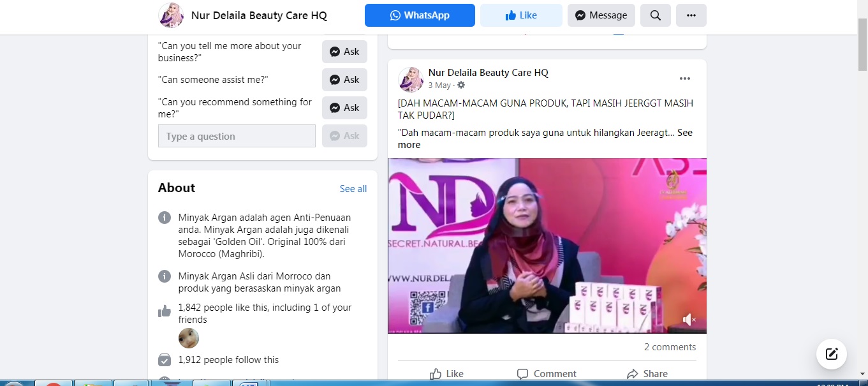Click the new message compose icon
The width and height of the screenshot is (868, 386).
coord(832,354)
